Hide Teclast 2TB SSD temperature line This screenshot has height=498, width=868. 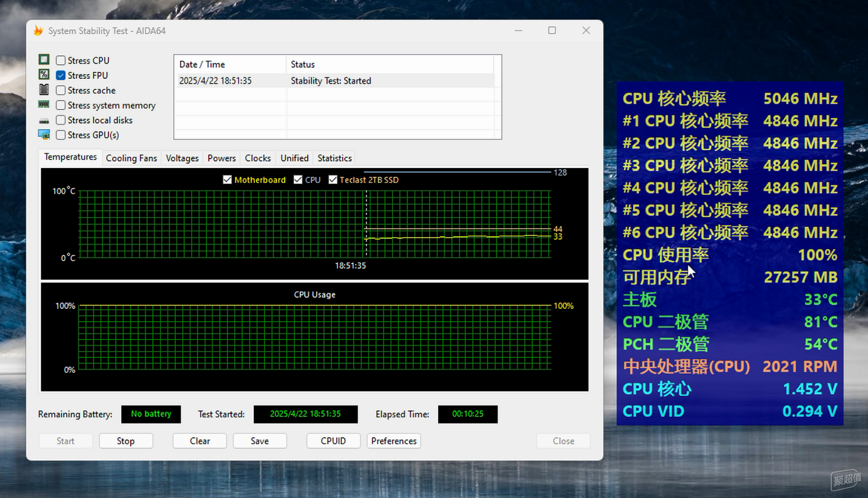pos(333,180)
